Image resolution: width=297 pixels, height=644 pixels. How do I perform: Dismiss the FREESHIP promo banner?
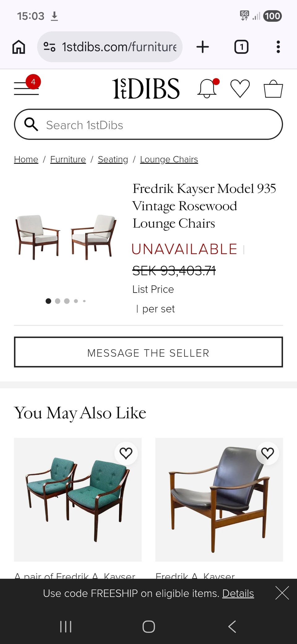pos(282,593)
